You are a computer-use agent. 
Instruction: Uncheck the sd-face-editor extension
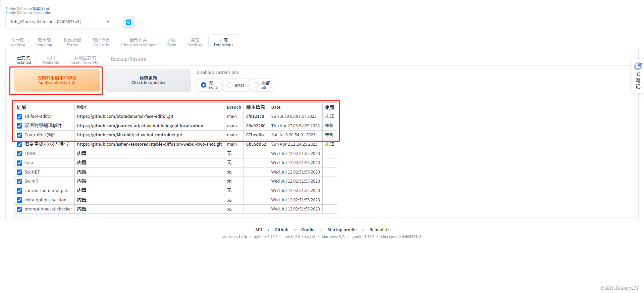coord(19,117)
